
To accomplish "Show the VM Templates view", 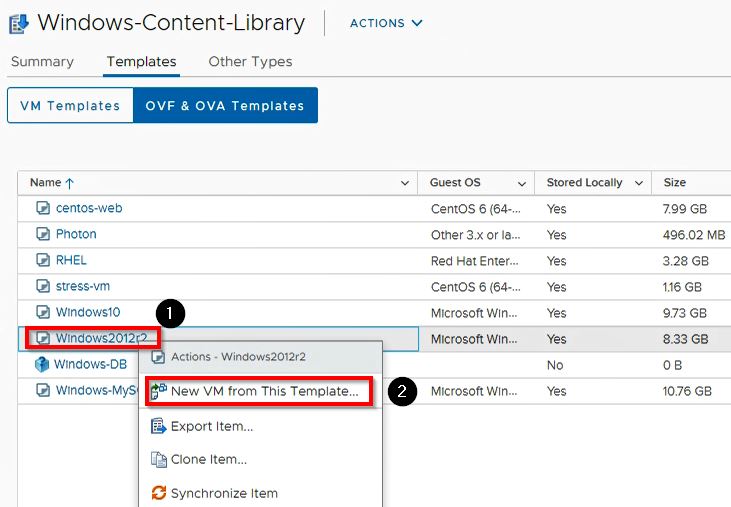I will pos(70,106).
